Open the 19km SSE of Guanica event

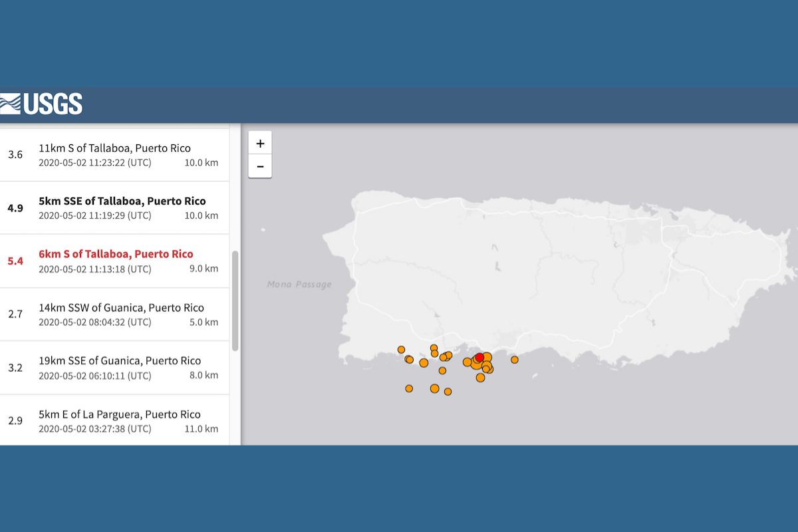[x=114, y=368]
